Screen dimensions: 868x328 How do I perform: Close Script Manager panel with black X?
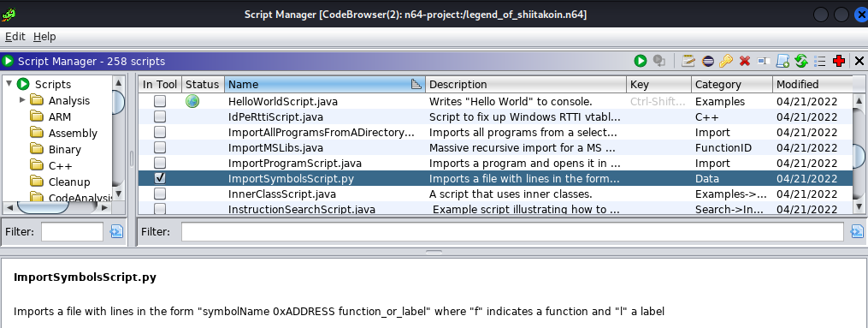pyautogui.click(x=859, y=61)
